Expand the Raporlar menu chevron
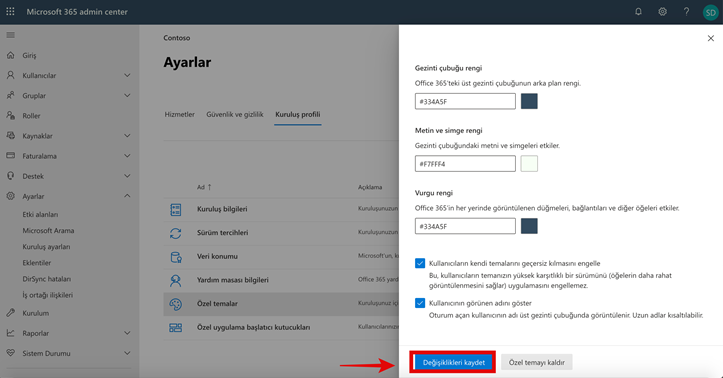The width and height of the screenshot is (723, 378). (x=127, y=333)
